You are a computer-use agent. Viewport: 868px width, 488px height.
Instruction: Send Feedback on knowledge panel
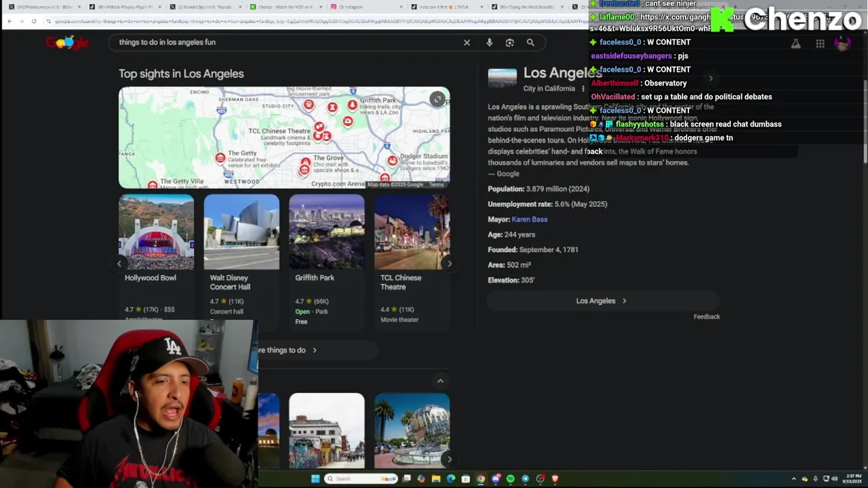point(707,317)
